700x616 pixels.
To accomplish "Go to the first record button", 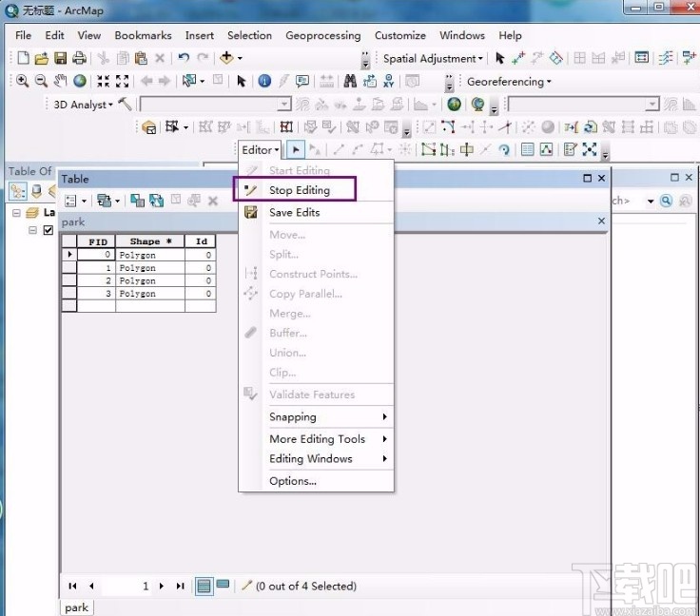I will pyautogui.click(x=72, y=586).
